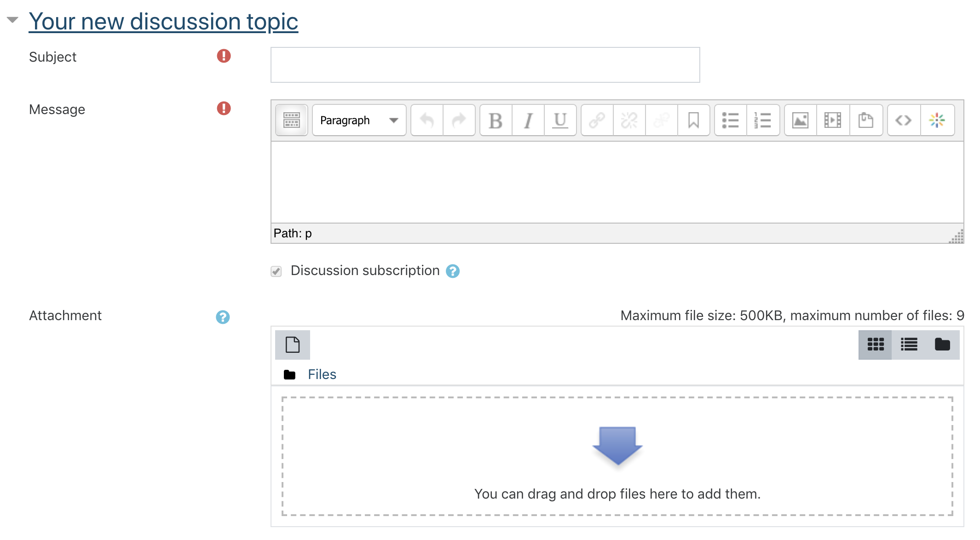980x540 pixels.
Task: Click the Maximum file size information text
Action: (792, 316)
